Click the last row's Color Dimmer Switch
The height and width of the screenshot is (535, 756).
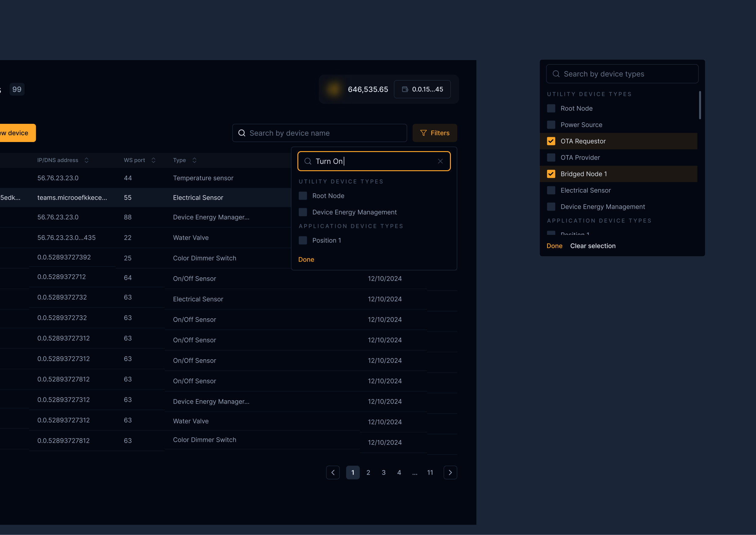coord(204,439)
